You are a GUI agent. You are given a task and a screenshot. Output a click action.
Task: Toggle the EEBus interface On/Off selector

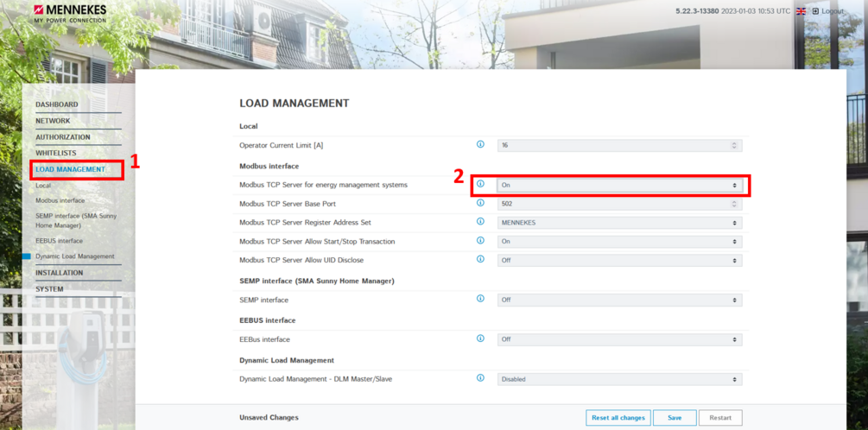618,339
